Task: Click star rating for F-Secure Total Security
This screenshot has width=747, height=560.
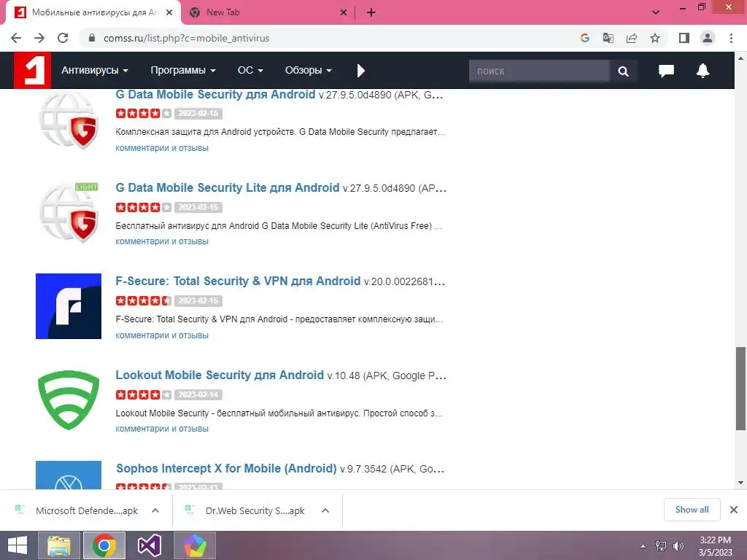Action: pyautogui.click(x=144, y=301)
